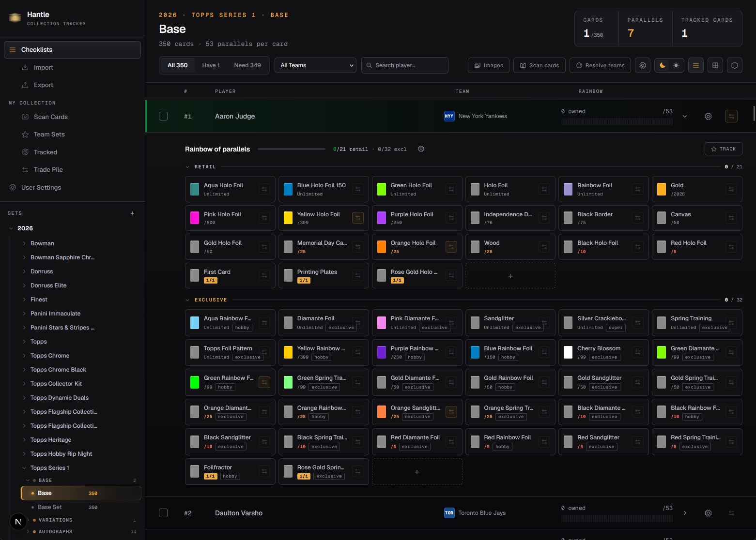This screenshot has width=756, height=540.
Task: Toggle the grid view layout button
Action: click(x=715, y=65)
